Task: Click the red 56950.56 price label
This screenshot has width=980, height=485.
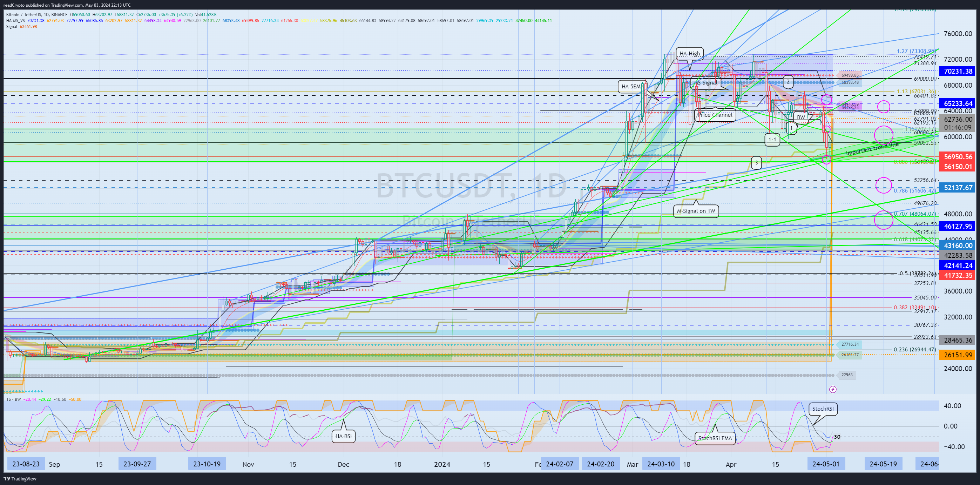Action: [x=958, y=157]
